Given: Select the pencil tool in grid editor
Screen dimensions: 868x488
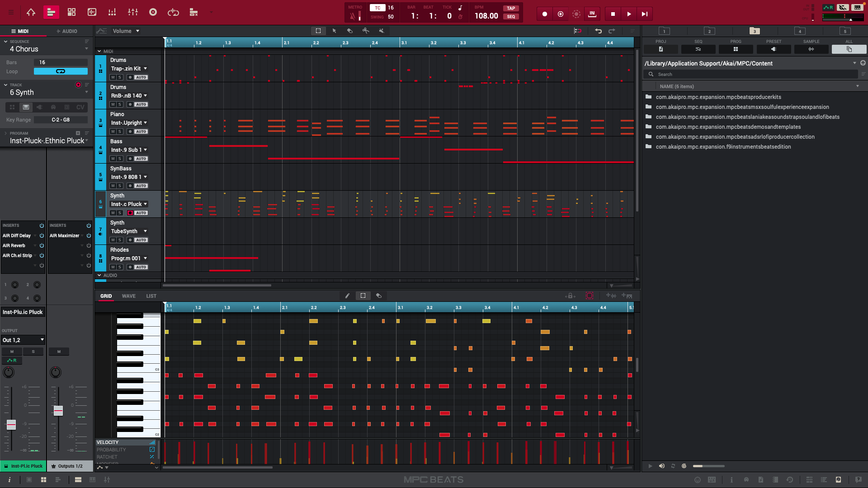Looking at the screenshot, I should point(347,296).
